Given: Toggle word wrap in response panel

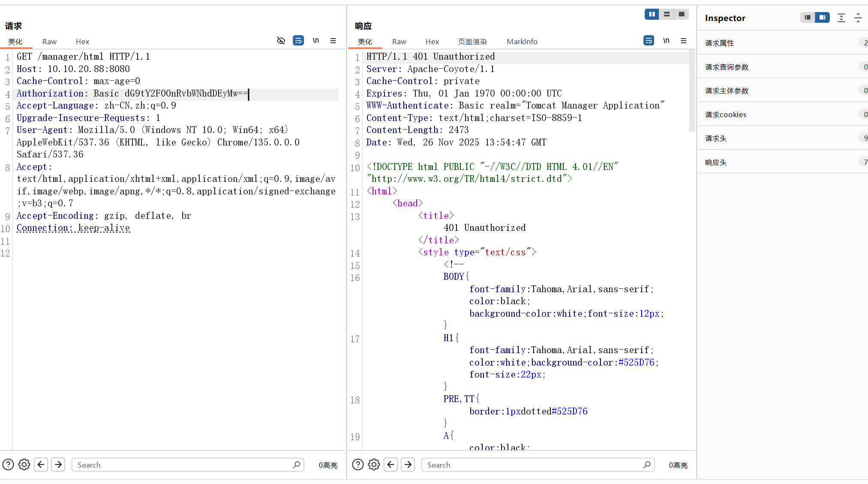Looking at the screenshot, I should click(649, 41).
